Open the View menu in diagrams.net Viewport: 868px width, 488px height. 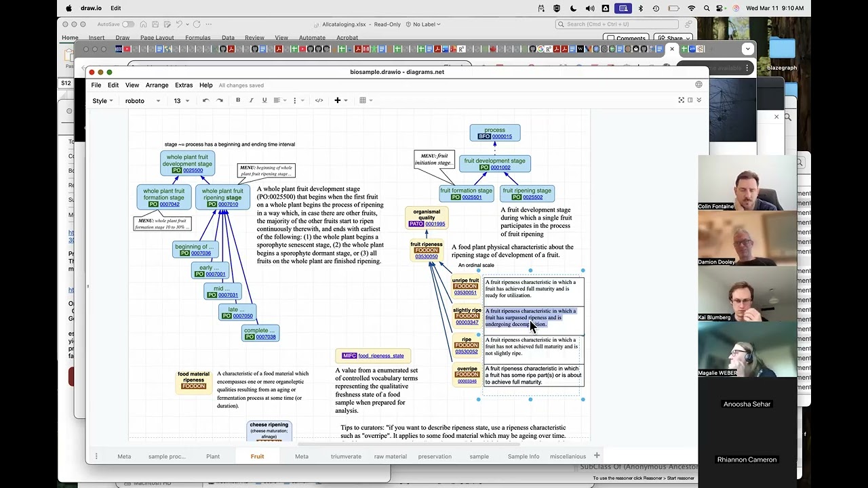coord(132,85)
